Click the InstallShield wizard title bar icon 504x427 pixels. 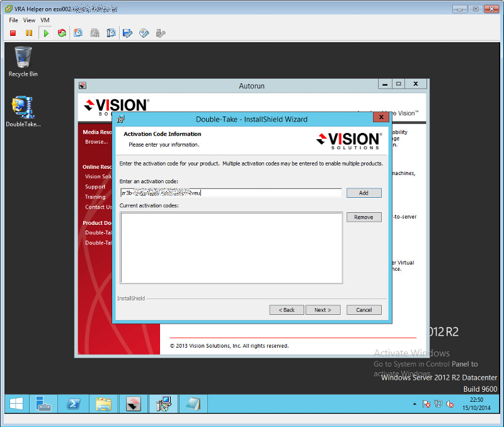pyautogui.click(x=121, y=120)
